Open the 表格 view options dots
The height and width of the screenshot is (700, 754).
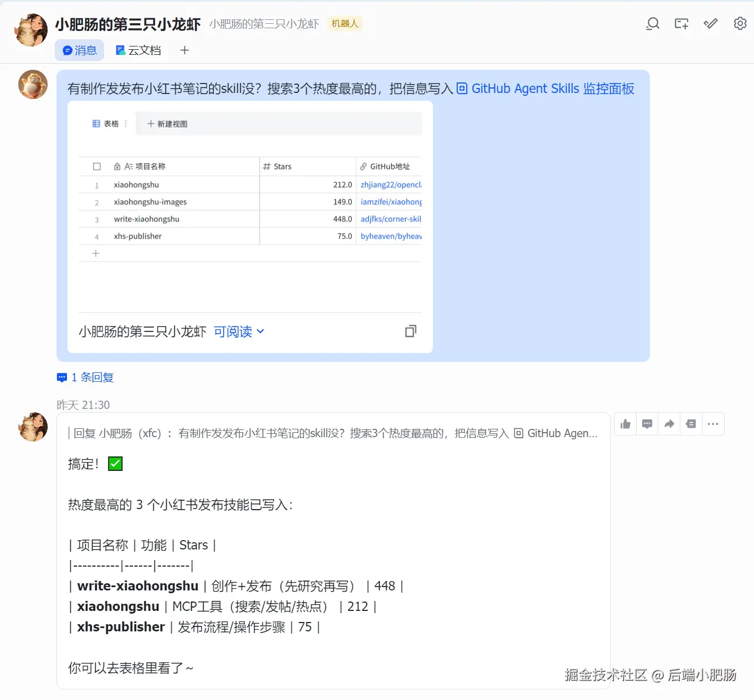coord(126,124)
